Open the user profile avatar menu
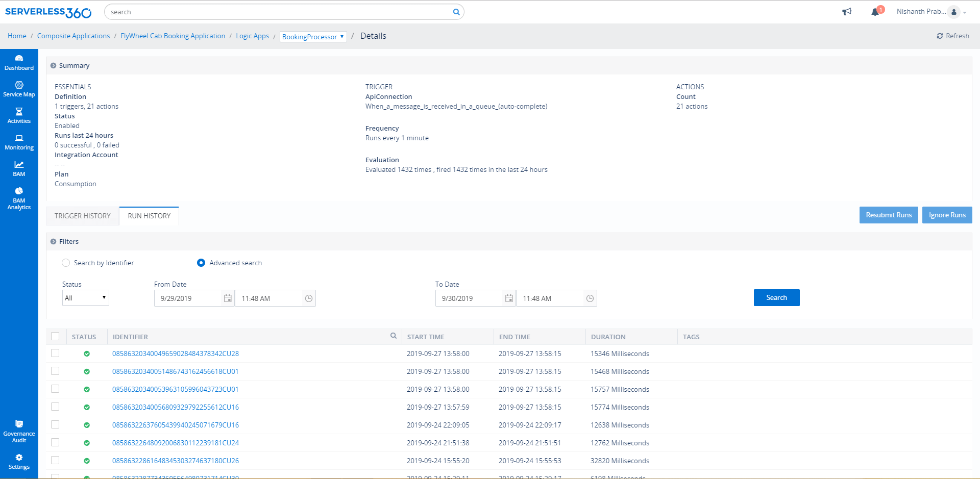Screen dimensions: 980x479 [x=954, y=12]
